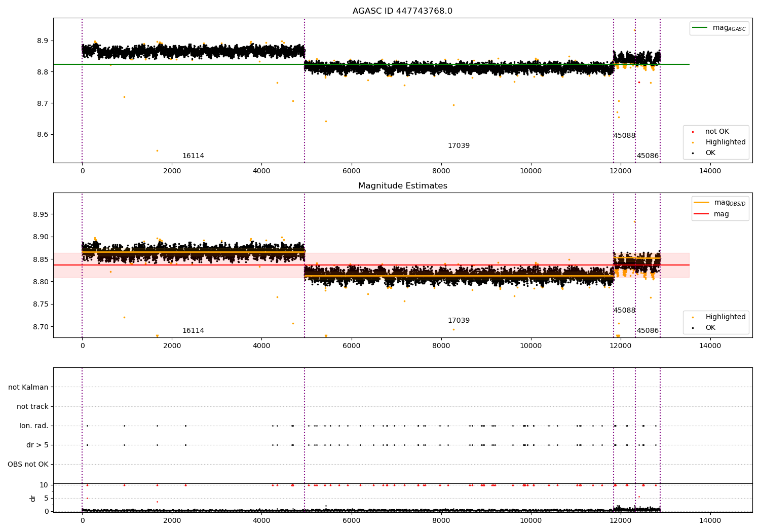Screen dimensions: 760x532
Task: Click x-axis tick 6000 in Magnitude Estimates plot
Action: point(351,346)
